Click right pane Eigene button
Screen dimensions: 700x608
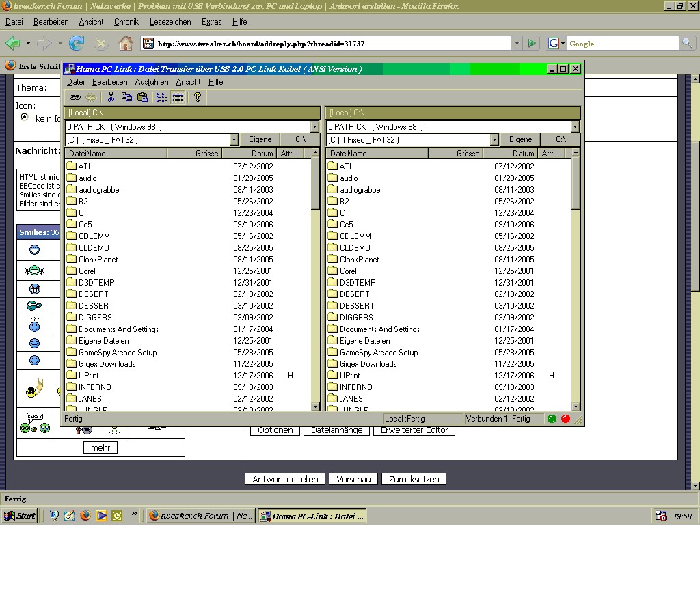[520, 139]
